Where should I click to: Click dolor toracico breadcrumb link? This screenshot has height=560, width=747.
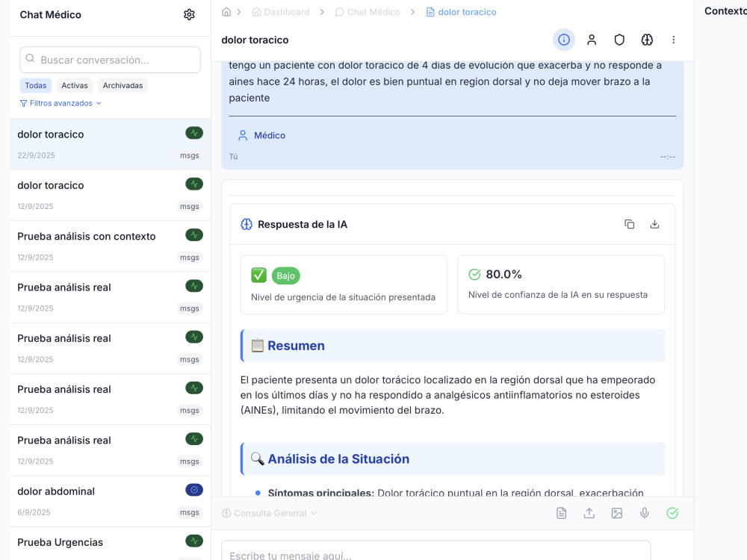pyautogui.click(x=461, y=12)
